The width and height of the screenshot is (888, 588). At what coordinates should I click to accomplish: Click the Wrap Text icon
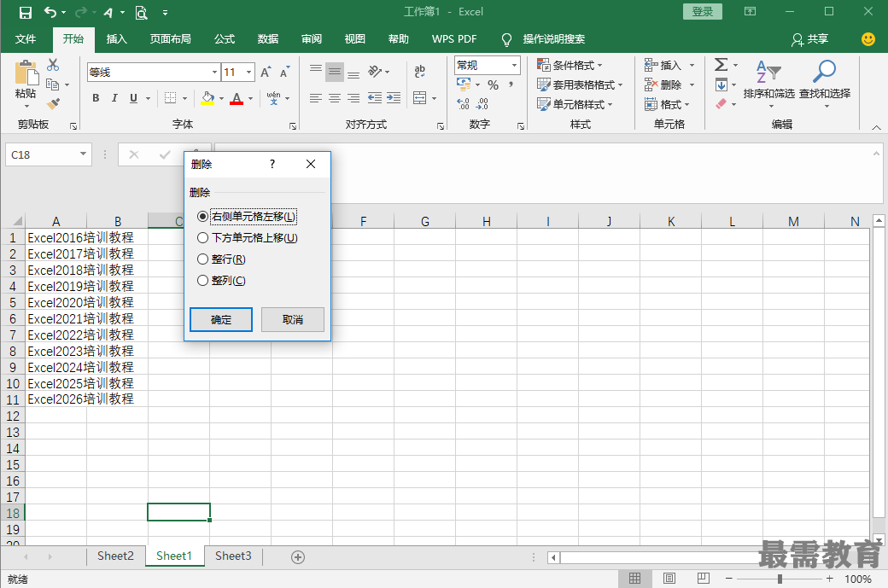[419, 72]
